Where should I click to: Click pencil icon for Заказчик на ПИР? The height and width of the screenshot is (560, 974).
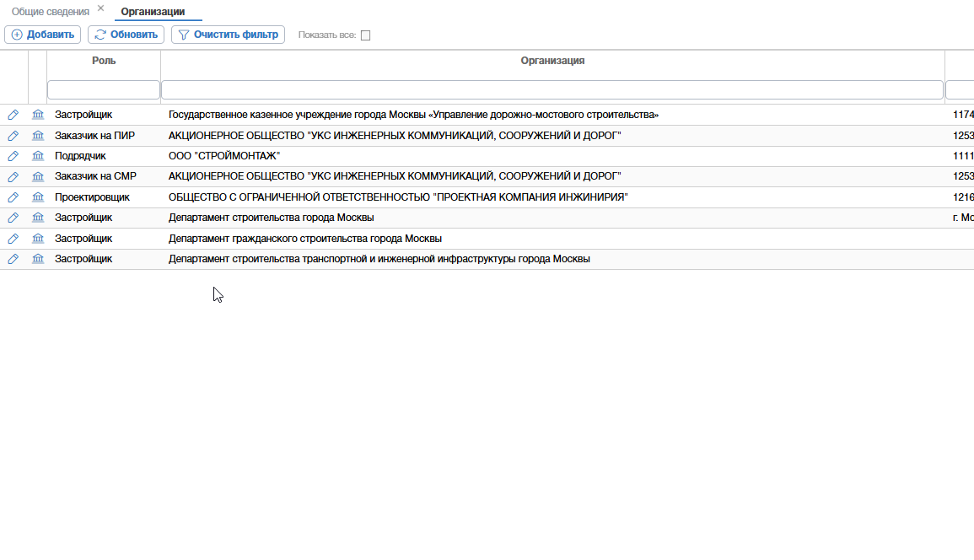pyautogui.click(x=13, y=136)
